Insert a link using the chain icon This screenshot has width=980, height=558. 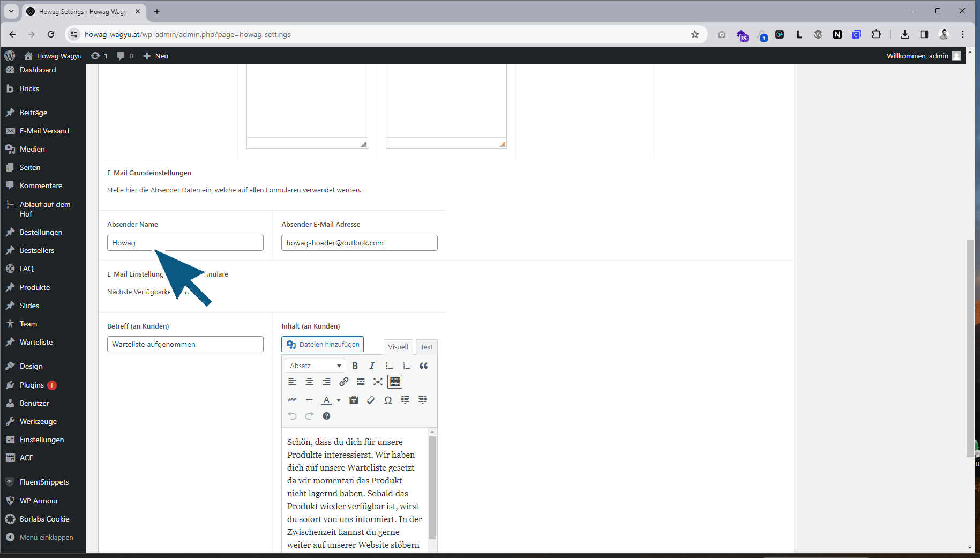(x=343, y=382)
